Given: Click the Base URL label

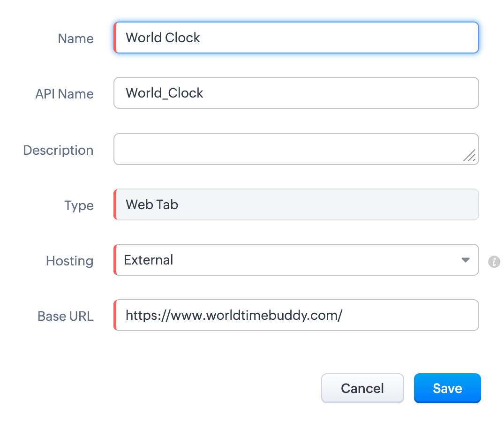Looking at the screenshot, I should coord(65,316).
